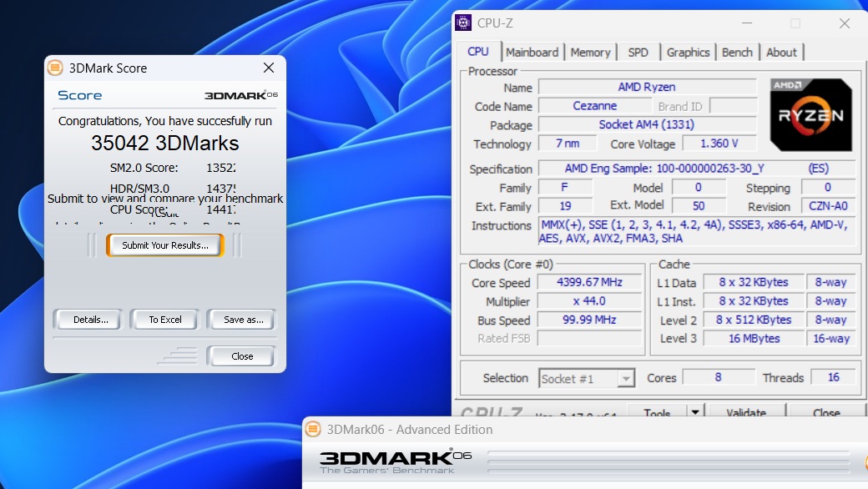Image resolution: width=868 pixels, height=489 pixels.
Task: Open the Bench tab
Action: 737,53
